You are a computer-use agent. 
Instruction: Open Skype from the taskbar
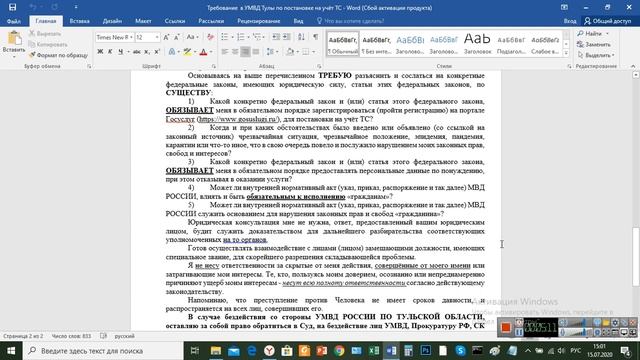pyautogui.click(x=460, y=351)
